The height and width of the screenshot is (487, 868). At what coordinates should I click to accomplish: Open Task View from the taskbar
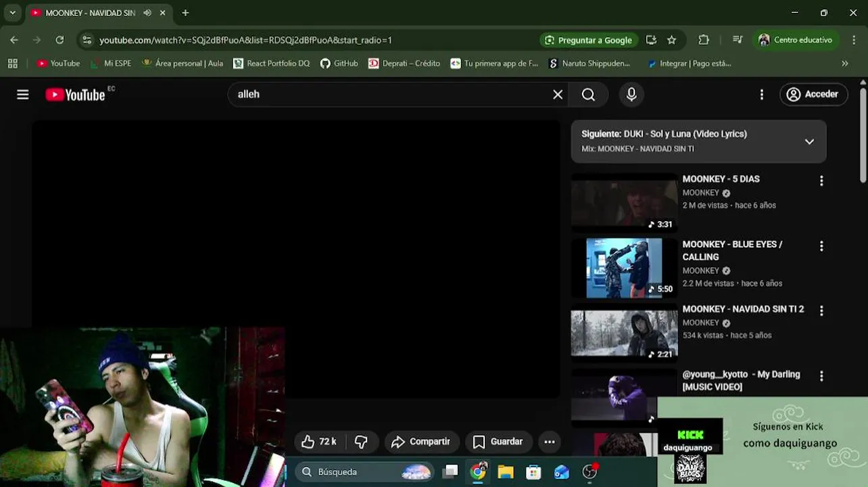click(450, 472)
